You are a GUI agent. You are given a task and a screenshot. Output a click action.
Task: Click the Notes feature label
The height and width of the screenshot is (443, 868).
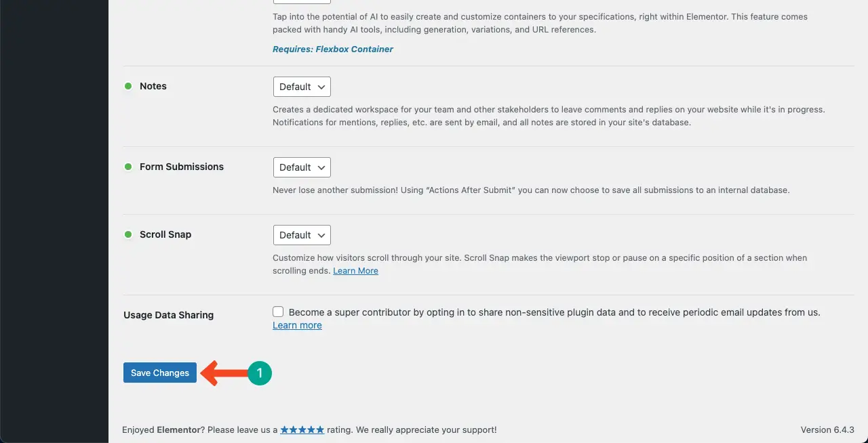[153, 86]
